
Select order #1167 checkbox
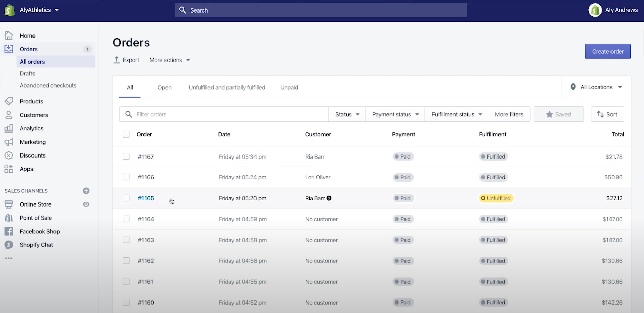(x=126, y=156)
